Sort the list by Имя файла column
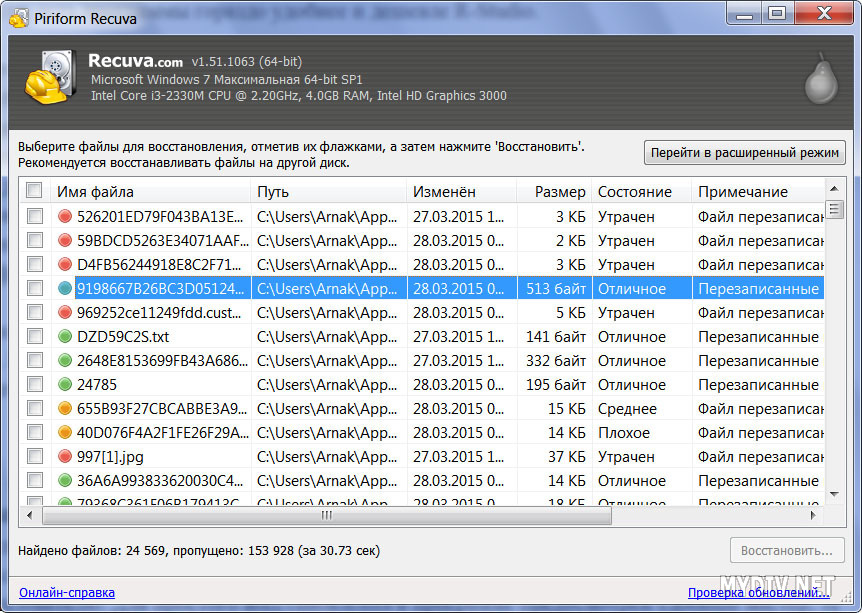Viewport: 862px width, 613px height. tap(150, 191)
